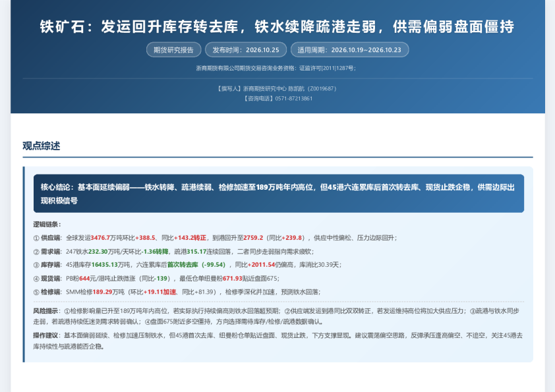Click the red value 3476.7 in 供应端 row

pos(101,238)
